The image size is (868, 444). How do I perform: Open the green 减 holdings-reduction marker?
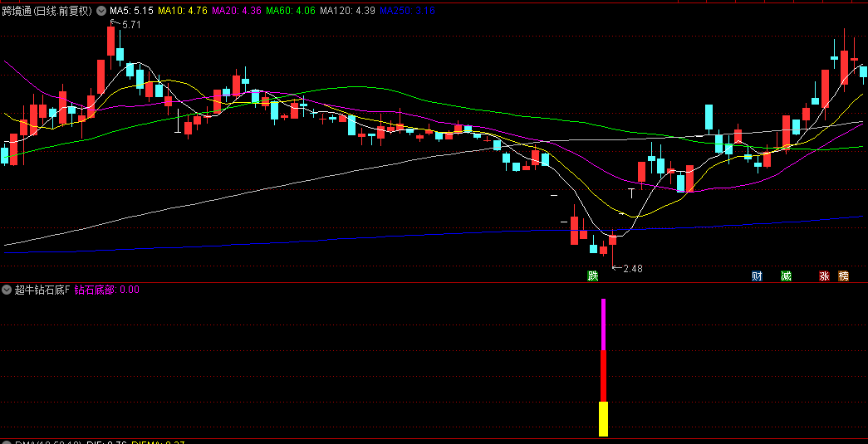[786, 276]
